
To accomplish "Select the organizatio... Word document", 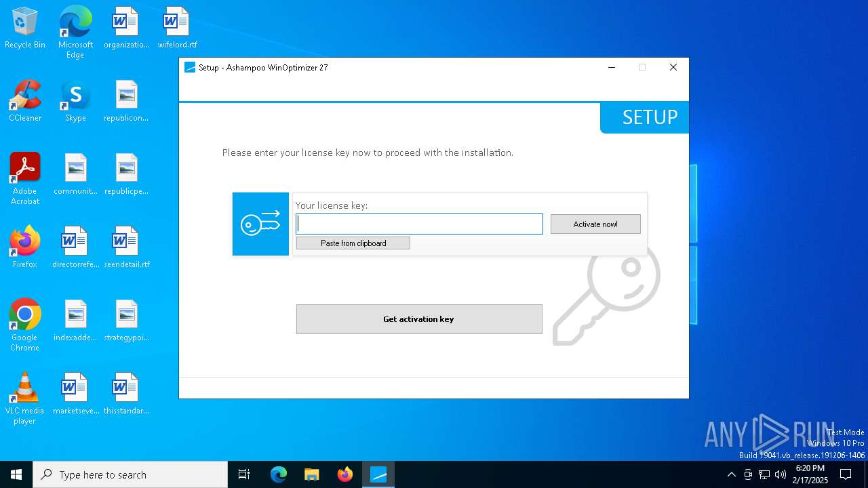I will [x=126, y=28].
